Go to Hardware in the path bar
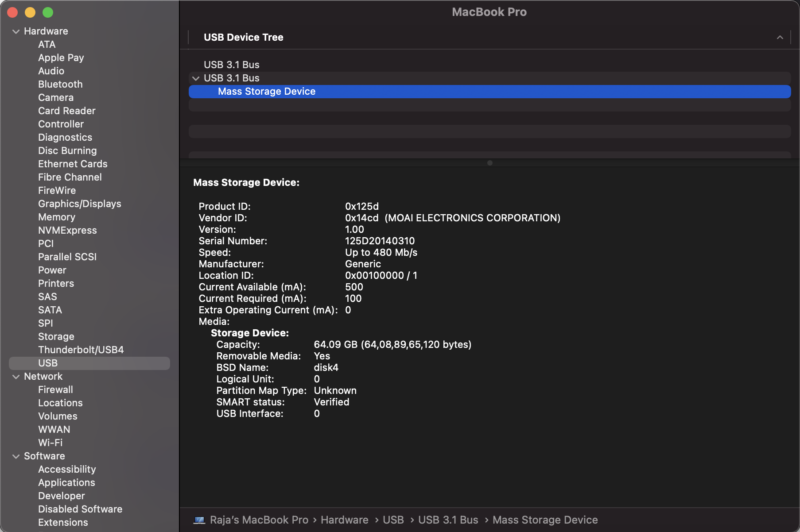The width and height of the screenshot is (800, 532). 345,520
